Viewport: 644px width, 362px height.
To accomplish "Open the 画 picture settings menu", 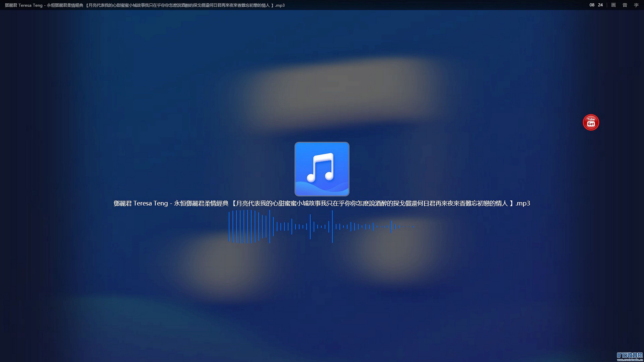I will (x=613, y=5).
